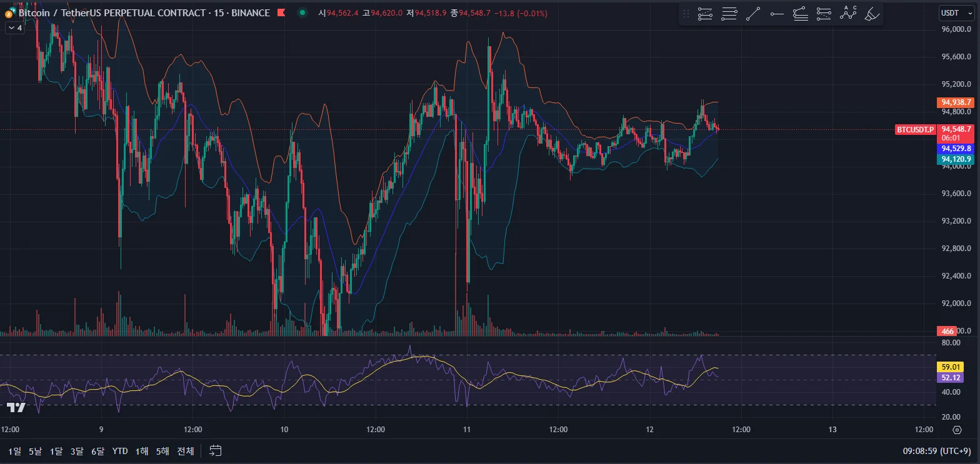Image resolution: width=980 pixels, height=464 pixels.
Task: Open the USDT currency dropdown
Action: pyautogui.click(x=956, y=13)
